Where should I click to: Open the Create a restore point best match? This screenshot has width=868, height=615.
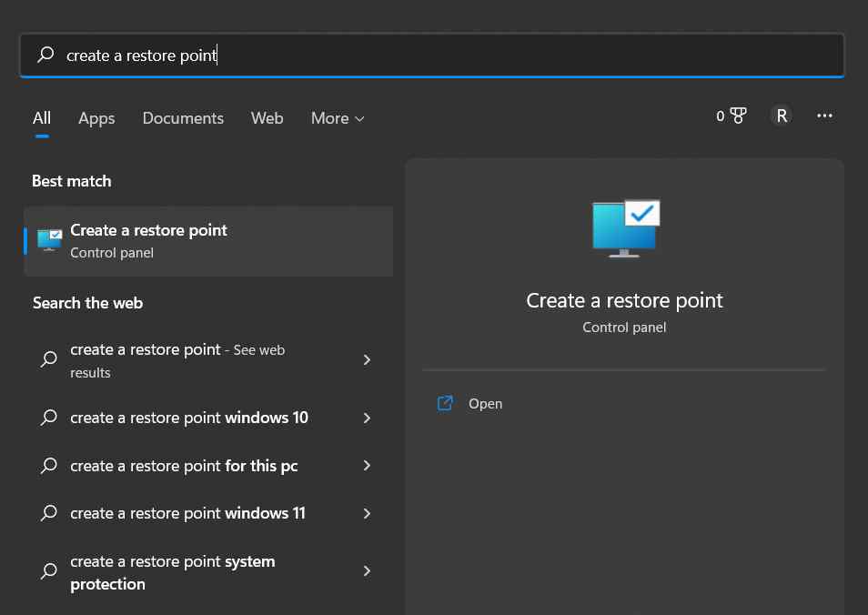click(x=208, y=241)
